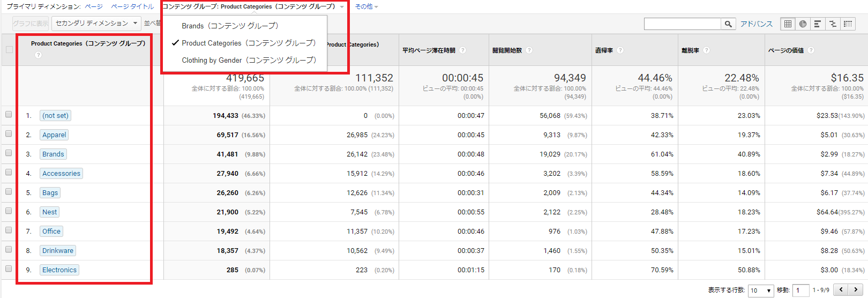Select Product Categories content group option
This screenshot has height=298, width=868.
244,43
